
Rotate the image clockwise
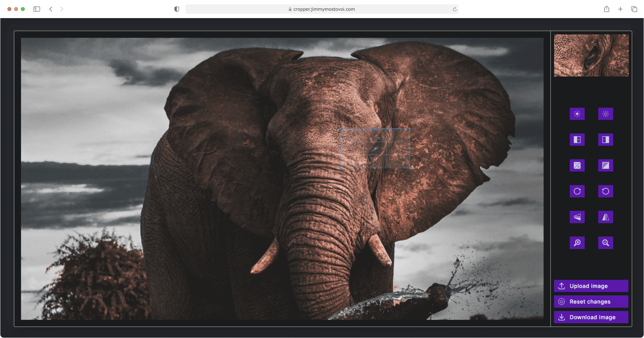click(x=577, y=191)
